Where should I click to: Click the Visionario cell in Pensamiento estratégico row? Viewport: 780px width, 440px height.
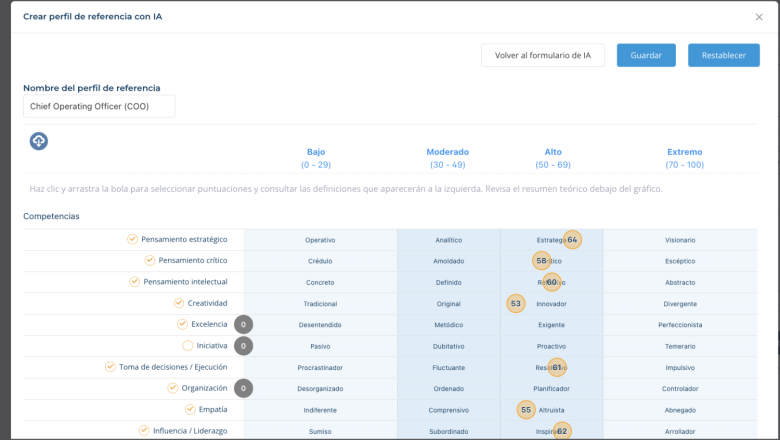pyautogui.click(x=680, y=240)
